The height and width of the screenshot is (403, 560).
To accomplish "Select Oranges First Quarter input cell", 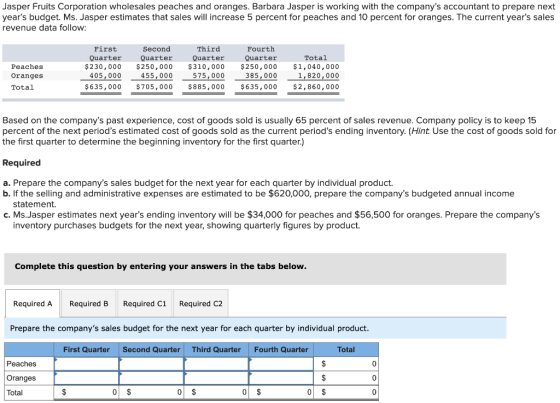I will tap(86, 378).
